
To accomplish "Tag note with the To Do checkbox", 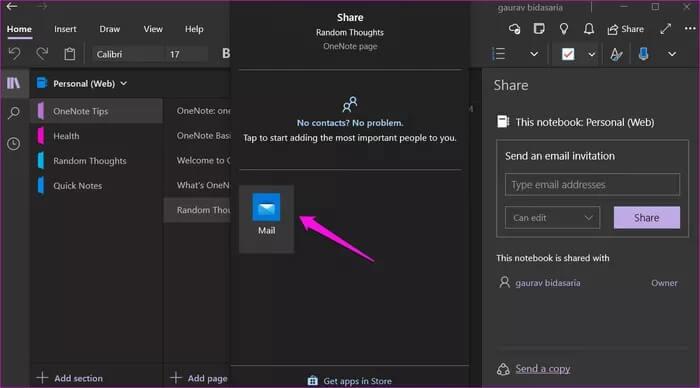I will 568,54.
